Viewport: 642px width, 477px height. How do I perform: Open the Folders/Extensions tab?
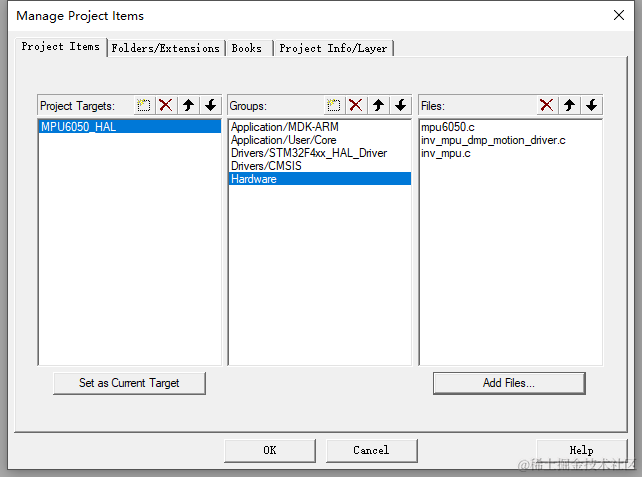click(x=166, y=48)
